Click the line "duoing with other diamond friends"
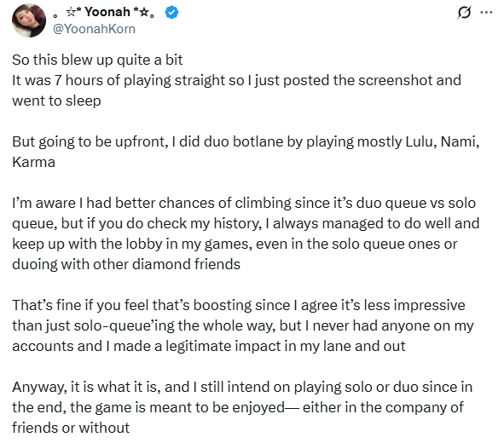Screen dimensions: 504x443 pyautogui.click(x=126, y=265)
